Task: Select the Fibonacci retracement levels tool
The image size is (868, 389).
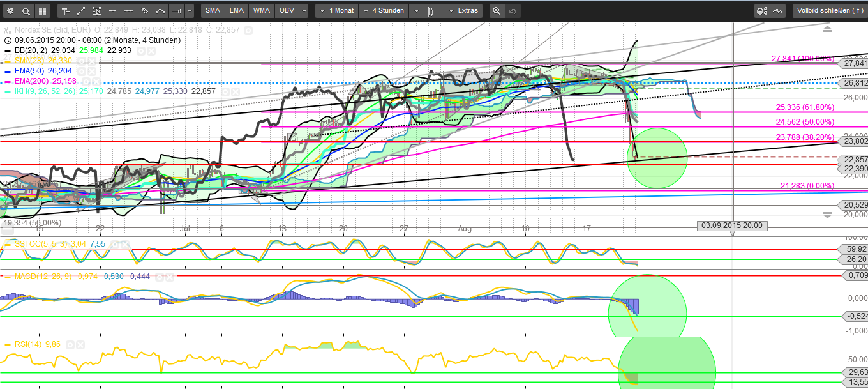Action: [97, 11]
